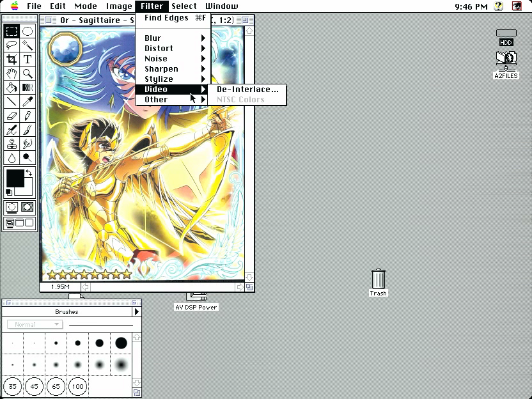532x399 pixels.
Task: Select the Dodge tool
Action: [x=27, y=158]
